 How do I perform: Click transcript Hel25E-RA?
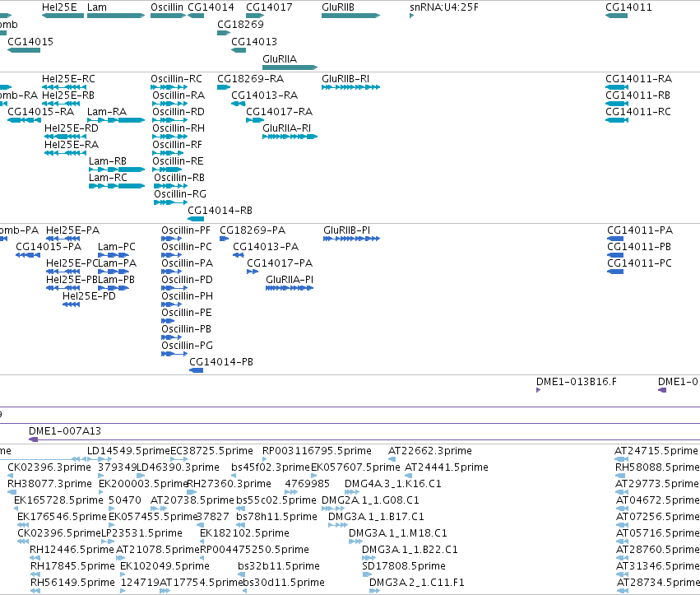coord(72,145)
